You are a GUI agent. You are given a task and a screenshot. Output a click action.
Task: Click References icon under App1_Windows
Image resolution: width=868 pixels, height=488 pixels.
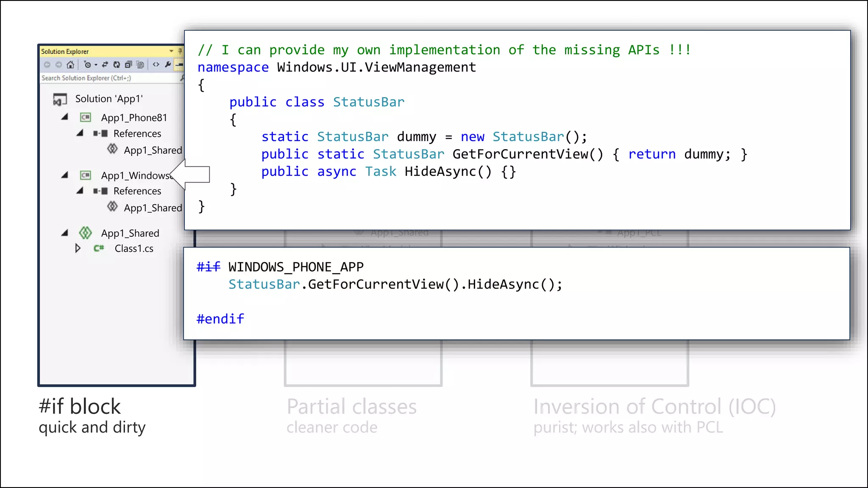point(100,191)
